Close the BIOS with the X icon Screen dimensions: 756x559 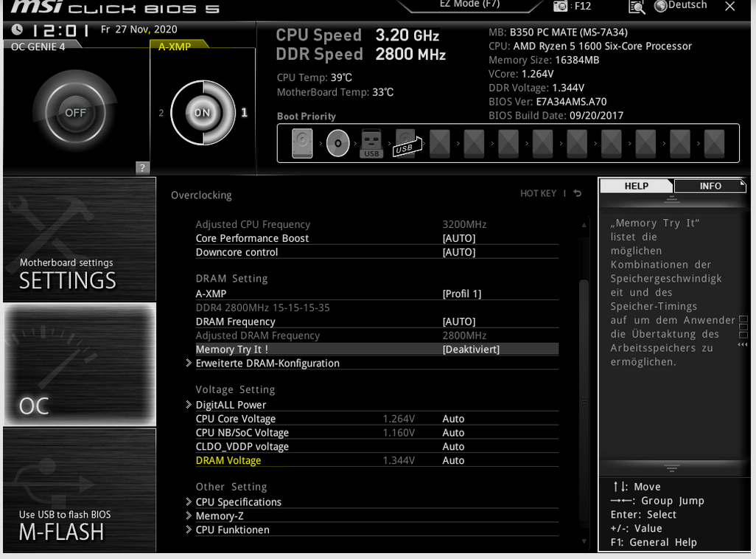pyautogui.click(x=730, y=7)
